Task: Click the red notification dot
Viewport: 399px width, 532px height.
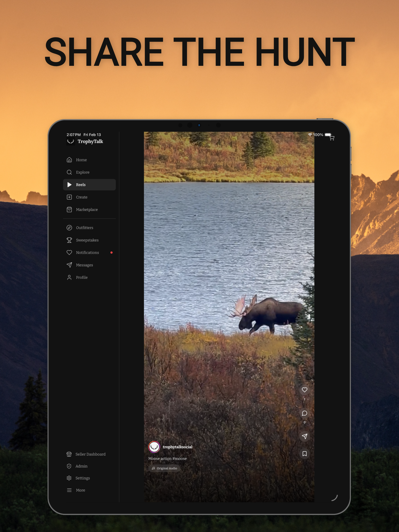Action: pos(111,253)
